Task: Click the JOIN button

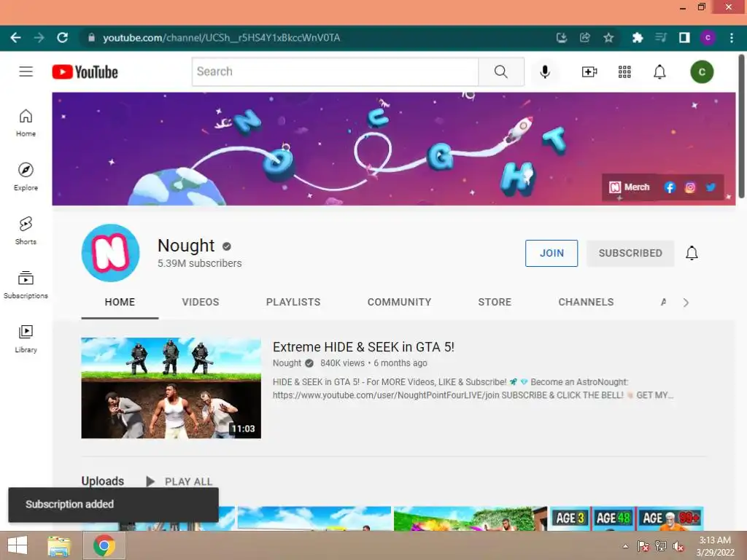Action: (551, 253)
